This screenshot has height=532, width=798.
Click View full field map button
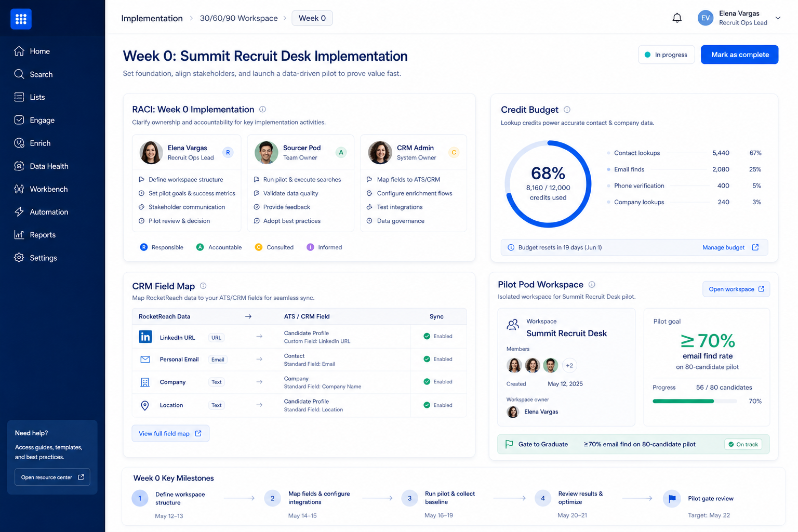coord(170,434)
